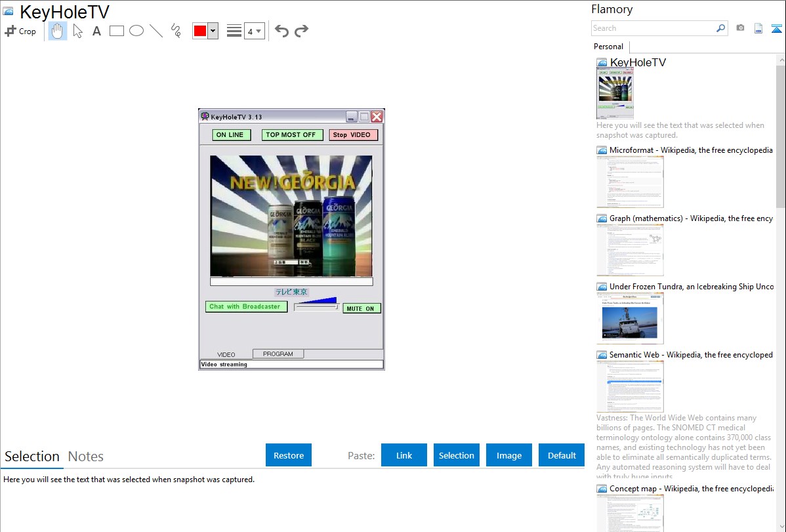Pick the rectangle shape tool

pos(116,31)
